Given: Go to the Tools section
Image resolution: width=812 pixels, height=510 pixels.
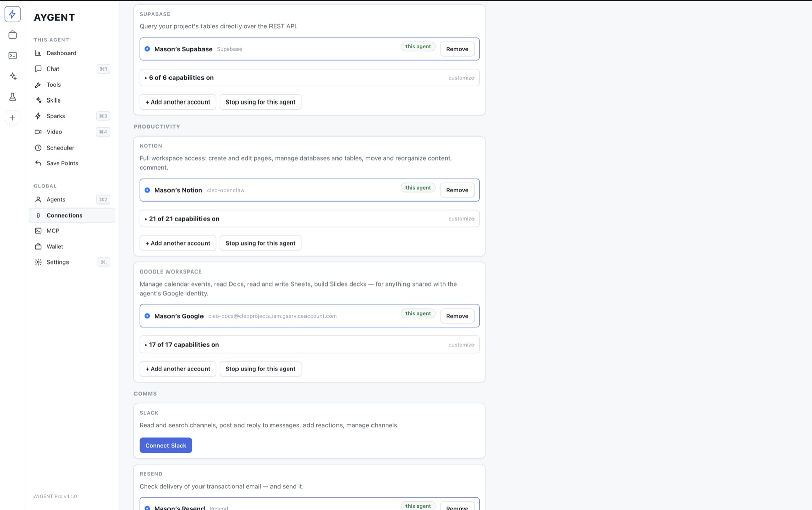Looking at the screenshot, I should [x=72, y=85].
